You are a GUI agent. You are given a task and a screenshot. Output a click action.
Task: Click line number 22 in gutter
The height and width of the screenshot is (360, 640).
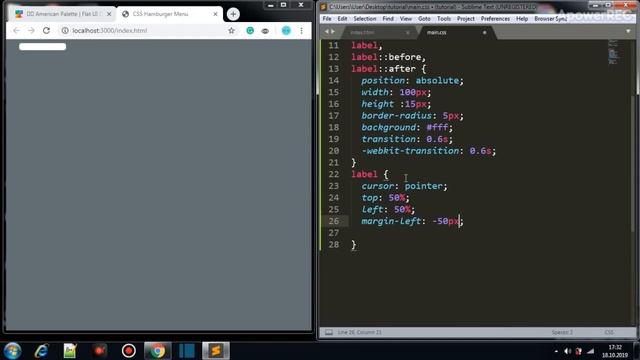click(x=333, y=174)
